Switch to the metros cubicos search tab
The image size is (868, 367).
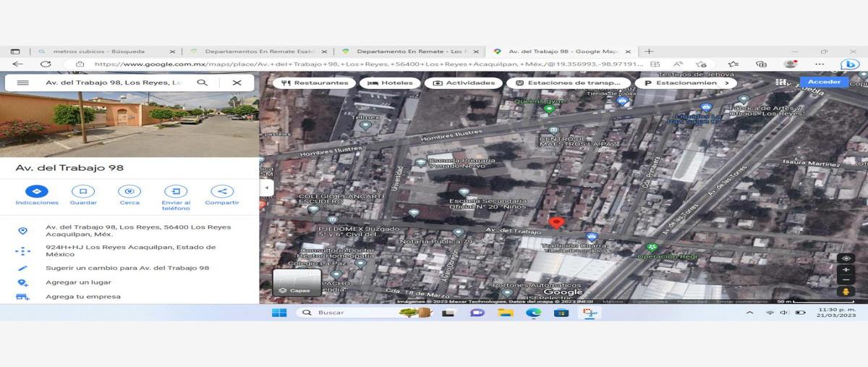point(105,51)
